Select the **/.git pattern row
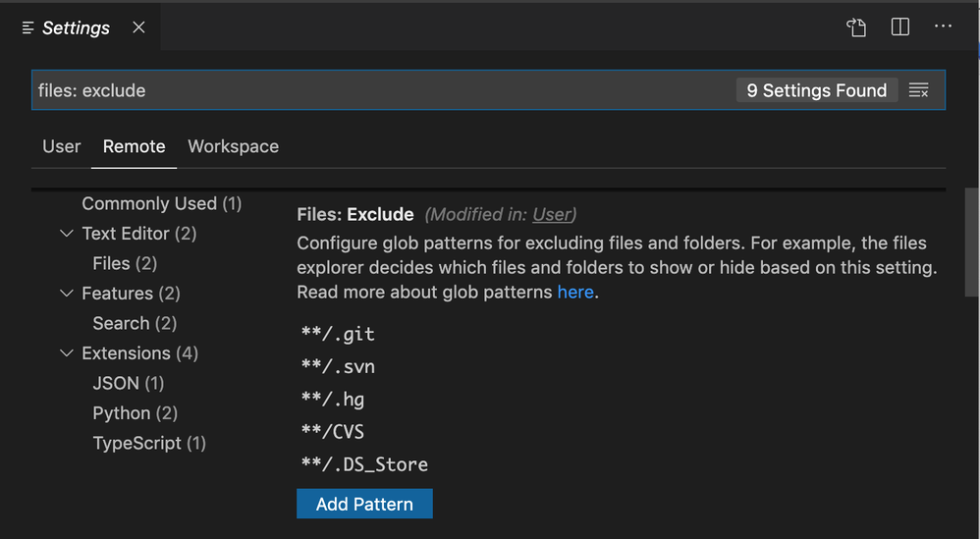The width and height of the screenshot is (980, 539). [x=338, y=334]
